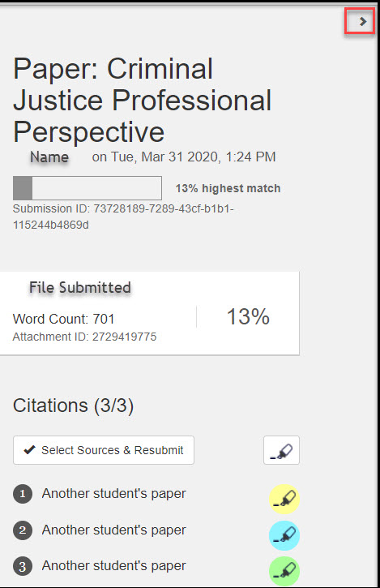Screen dimensions: 380x588
Task: Toggle the yellow highlighter for citation 1
Action: click(284, 499)
